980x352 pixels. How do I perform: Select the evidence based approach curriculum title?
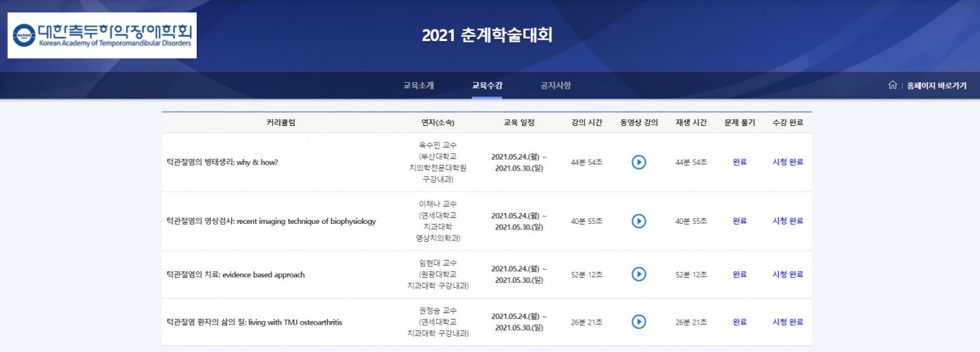pyautogui.click(x=236, y=274)
